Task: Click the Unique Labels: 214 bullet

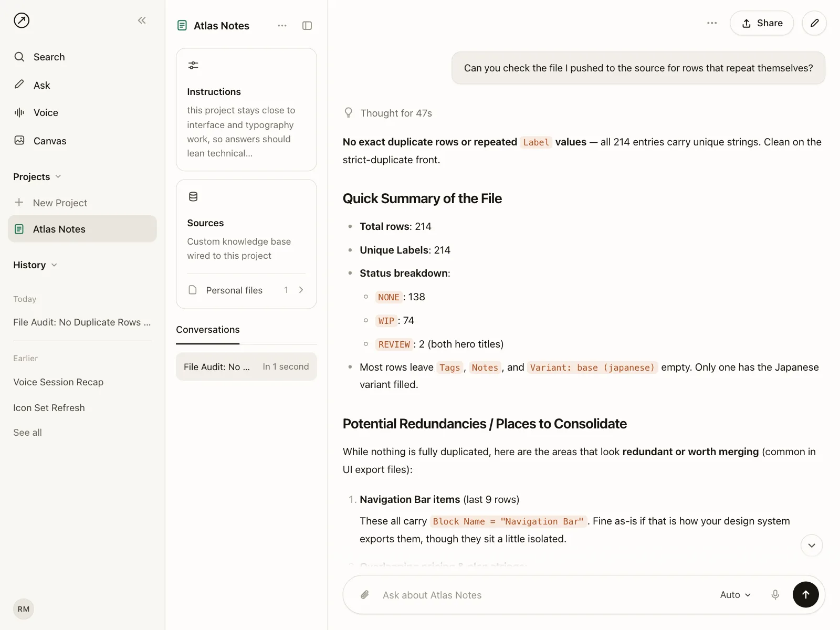Action: [405, 250]
